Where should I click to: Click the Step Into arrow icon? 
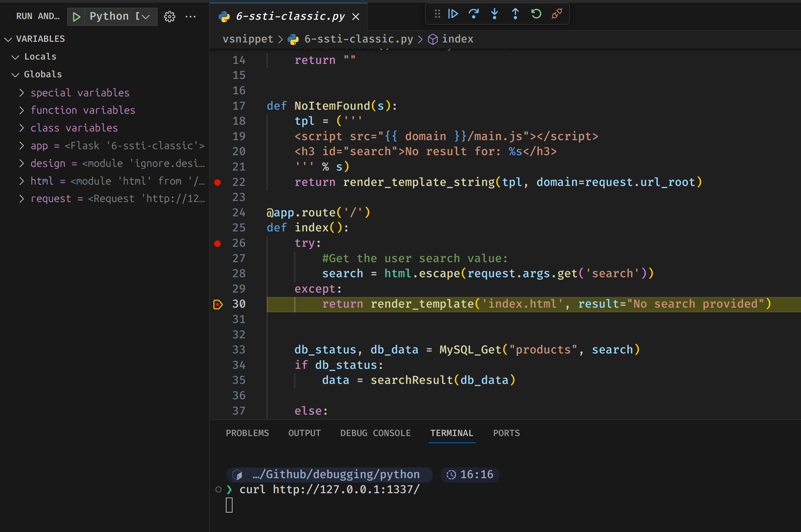point(495,14)
